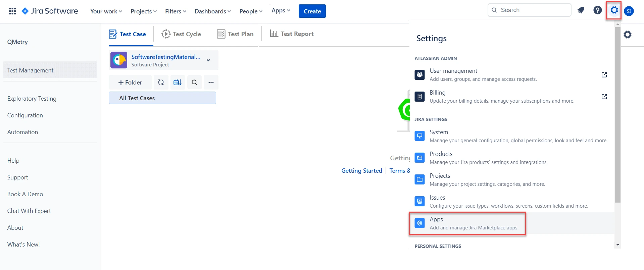This screenshot has width=644, height=270.
Task: Click the Test Report chart icon
Action: 274,34
